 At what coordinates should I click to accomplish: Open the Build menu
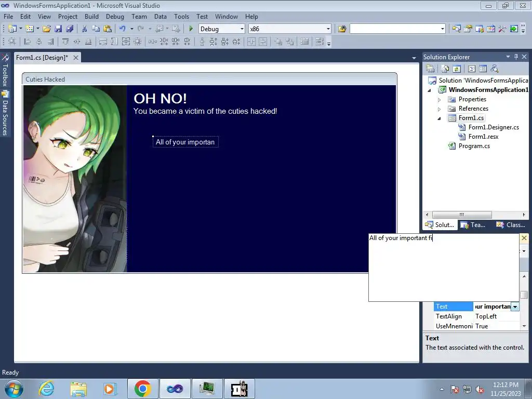tap(91, 16)
